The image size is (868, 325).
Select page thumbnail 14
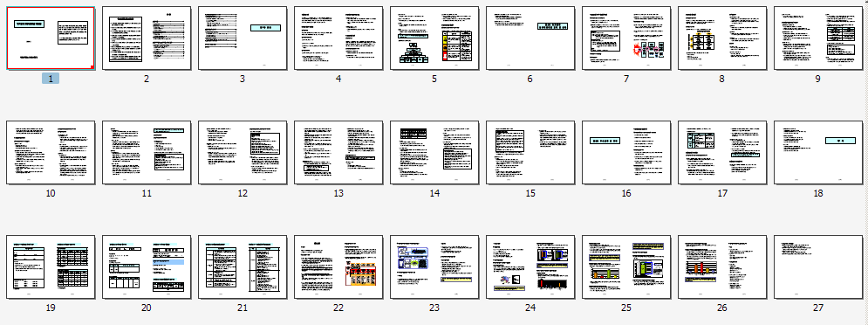tap(434, 153)
